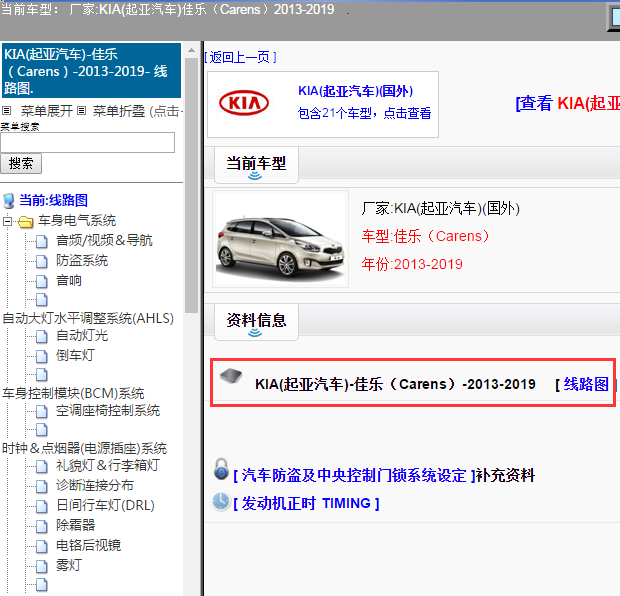620x596 pixels.
Task: Click page icon next to 自动灯光
Action: 42,336
